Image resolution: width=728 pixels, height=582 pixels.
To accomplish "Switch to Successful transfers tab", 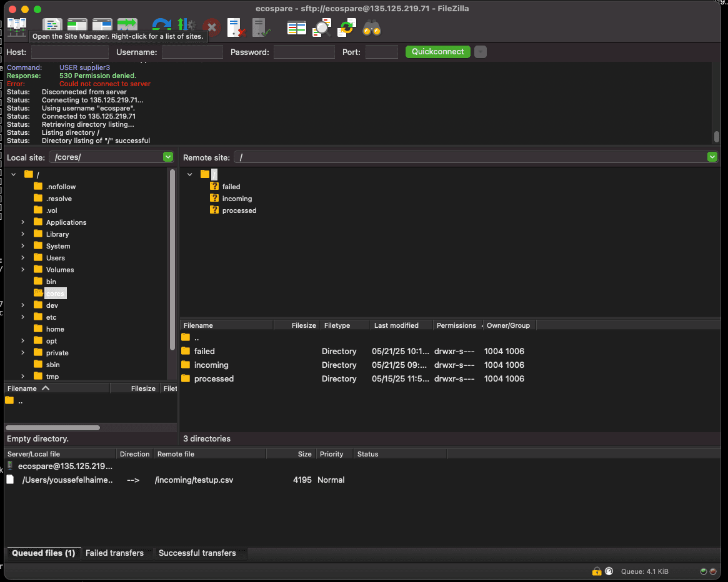I will click(x=197, y=553).
